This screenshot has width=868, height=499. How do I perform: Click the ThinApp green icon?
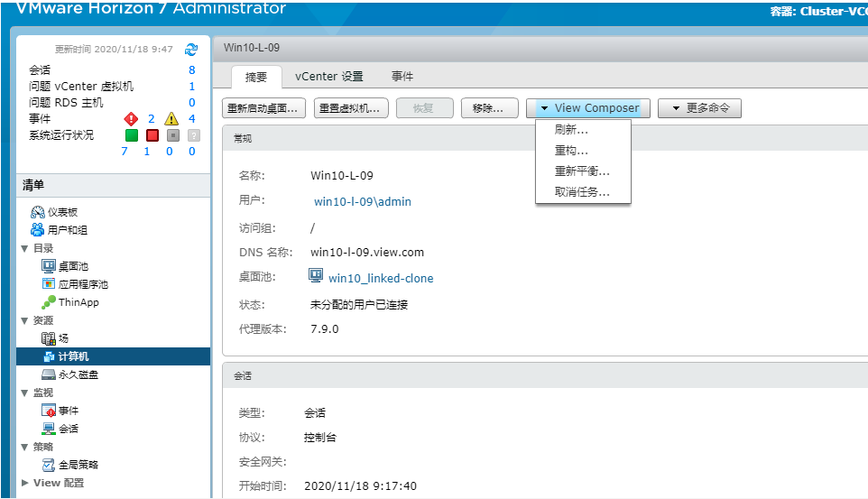click(49, 302)
